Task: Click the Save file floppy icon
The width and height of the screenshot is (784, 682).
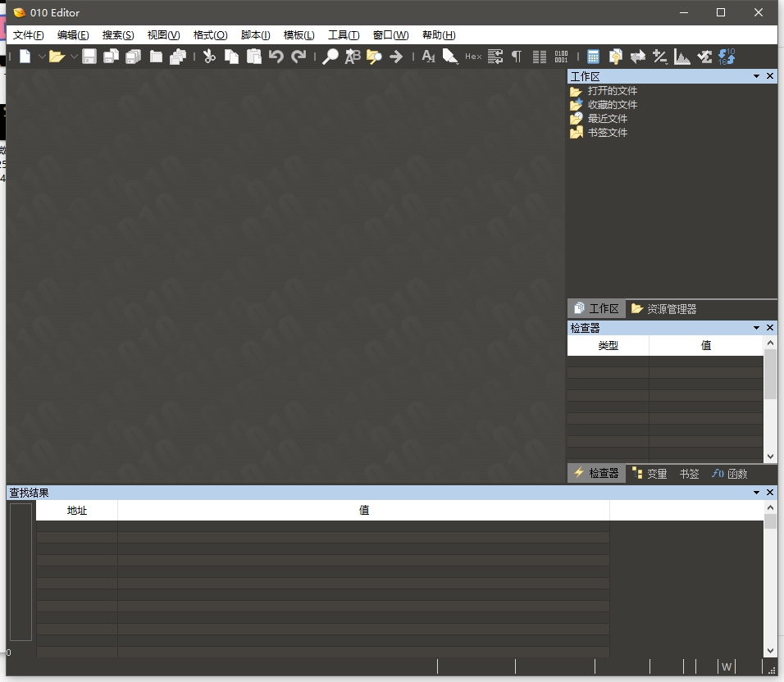Action: 89,57
